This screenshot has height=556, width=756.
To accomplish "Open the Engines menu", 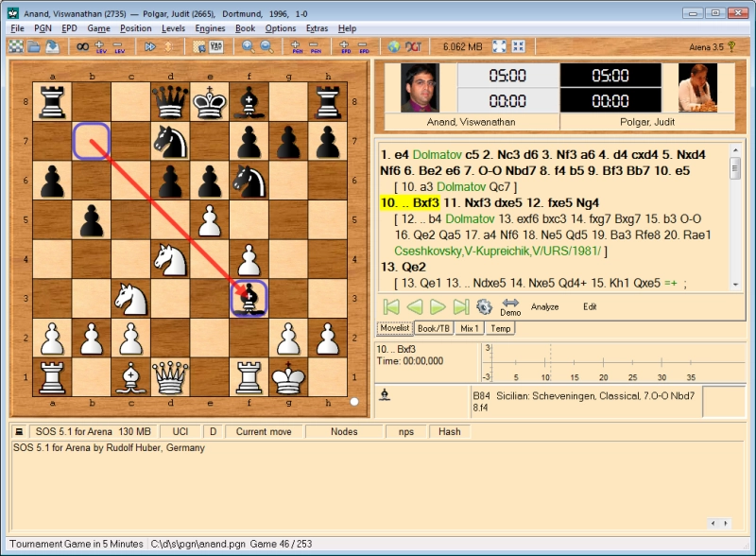I will [210, 28].
